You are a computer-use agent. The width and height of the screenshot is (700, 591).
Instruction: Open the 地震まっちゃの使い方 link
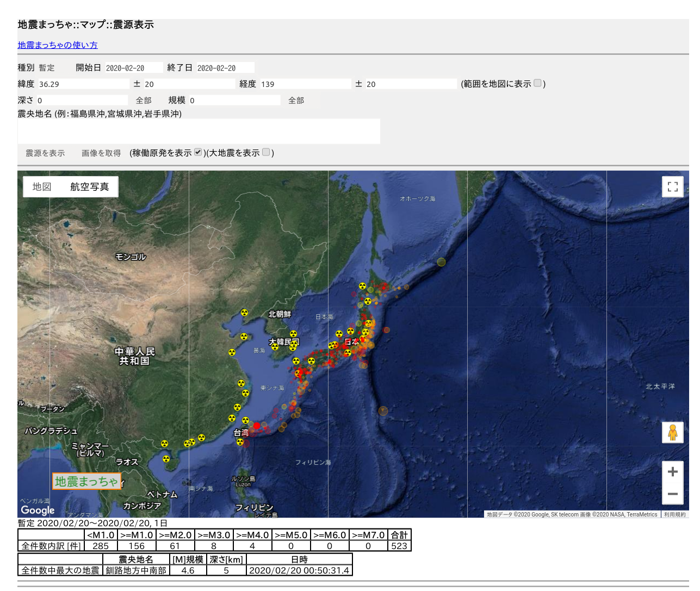(58, 45)
